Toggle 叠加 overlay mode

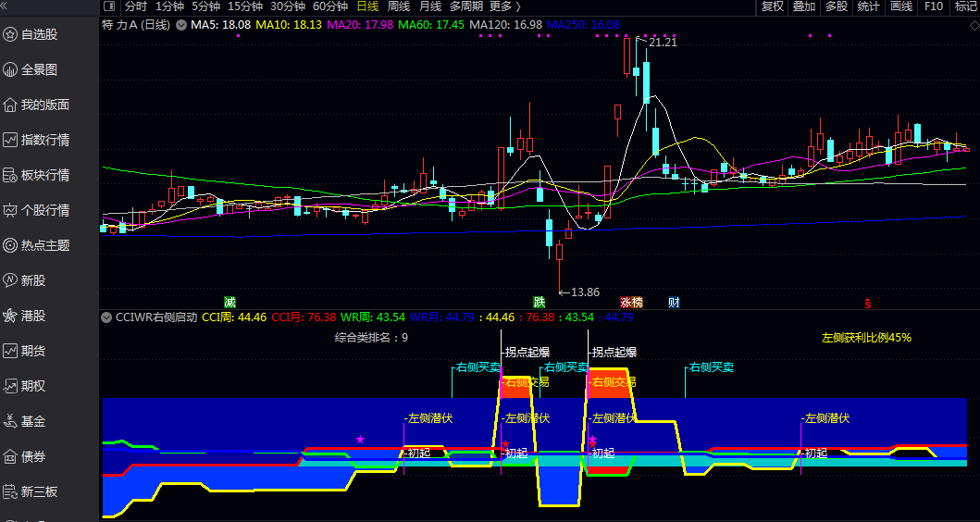(x=804, y=6)
